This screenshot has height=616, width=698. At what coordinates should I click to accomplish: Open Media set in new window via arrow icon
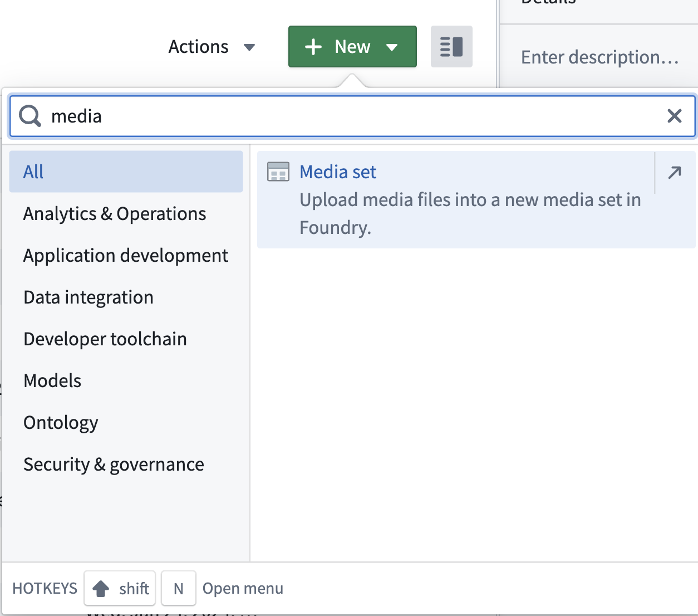(x=674, y=173)
